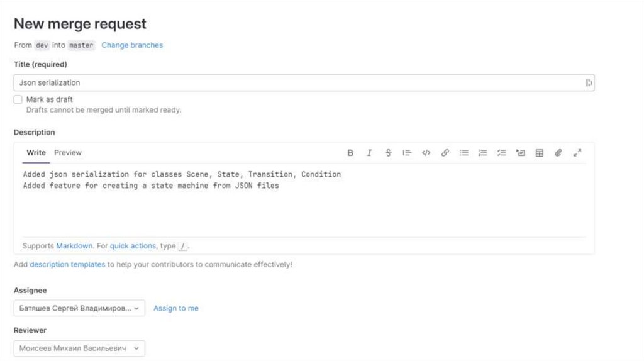Open the Assignee dropdown
644x361 pixels.
pos(79,308)
